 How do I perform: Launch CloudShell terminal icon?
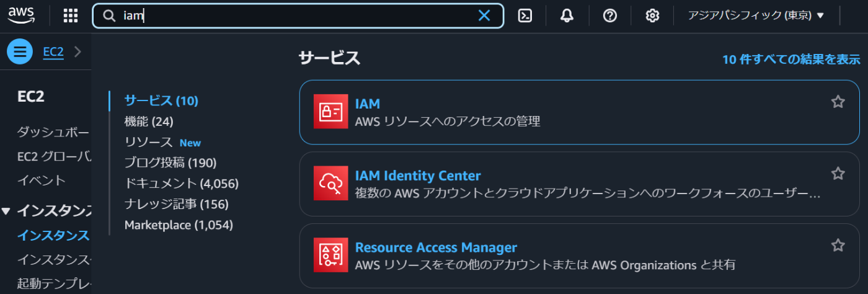pyautogui.click(x=525, y=16)
